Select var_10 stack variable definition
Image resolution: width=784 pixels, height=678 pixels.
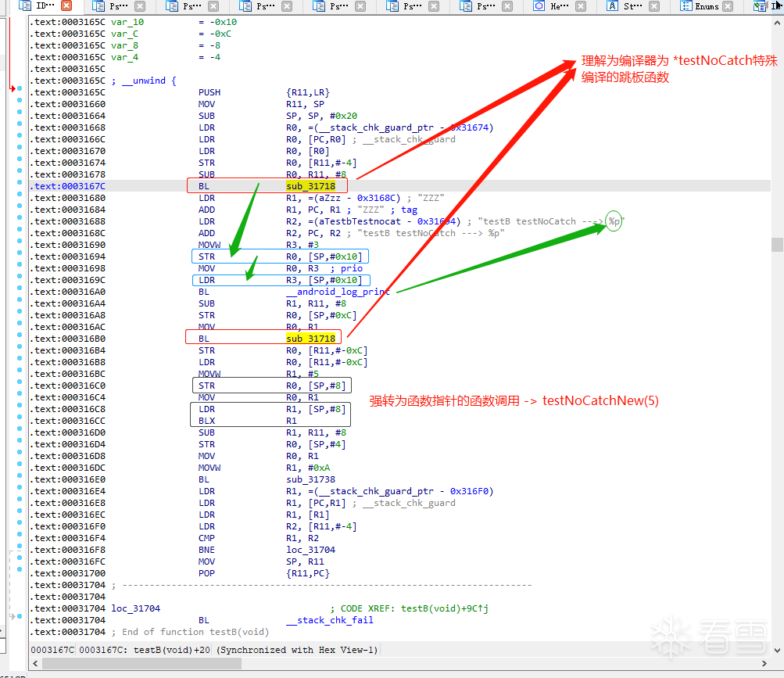tap(127, 22)
